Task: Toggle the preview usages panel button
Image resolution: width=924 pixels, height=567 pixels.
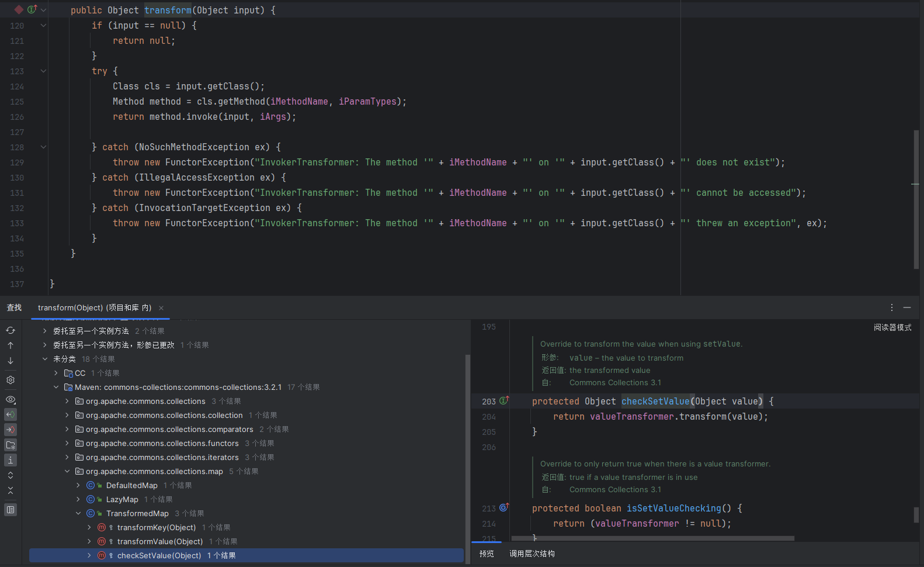Action: coord(11,510)
